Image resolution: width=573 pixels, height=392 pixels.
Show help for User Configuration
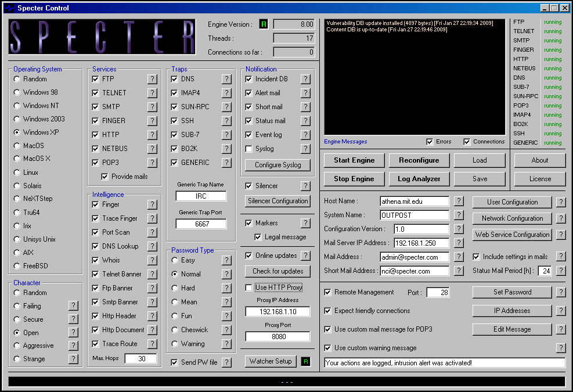561,202
